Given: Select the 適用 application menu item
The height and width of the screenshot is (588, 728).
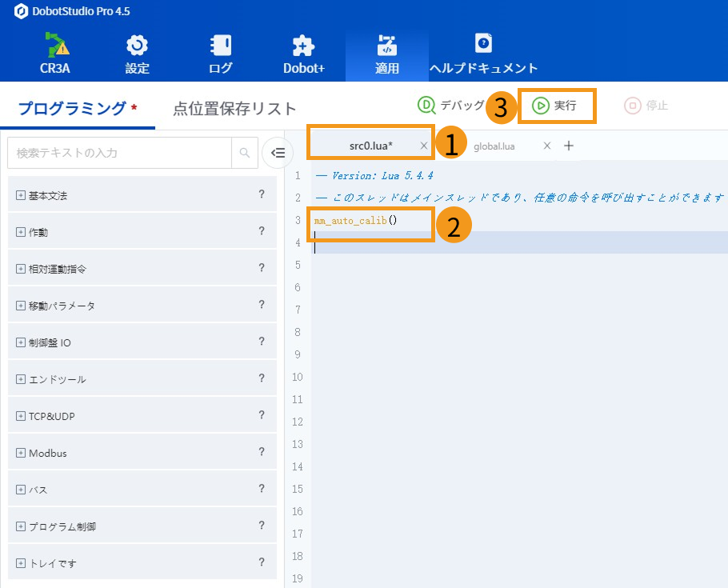Looking at the screenshot, I should 386,53.
